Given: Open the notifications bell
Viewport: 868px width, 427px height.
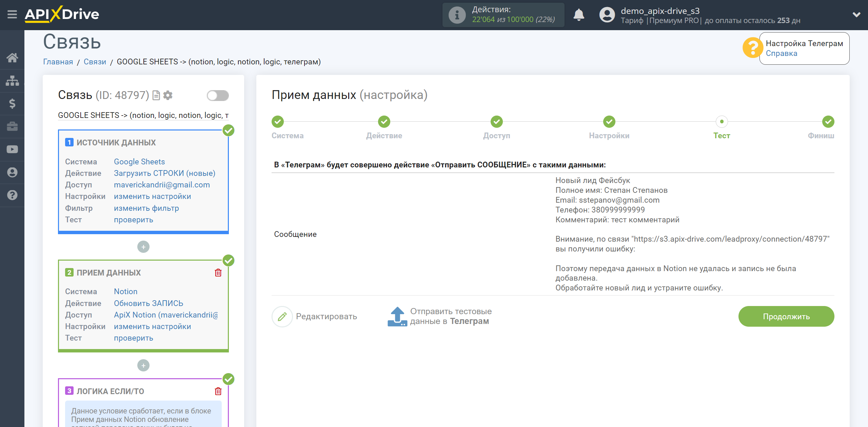Looking at the screenshot, I should (x=579, y=15).
